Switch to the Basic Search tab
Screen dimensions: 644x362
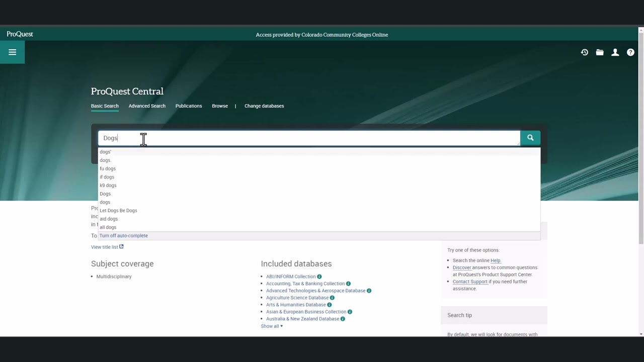[x=105, y=106]
